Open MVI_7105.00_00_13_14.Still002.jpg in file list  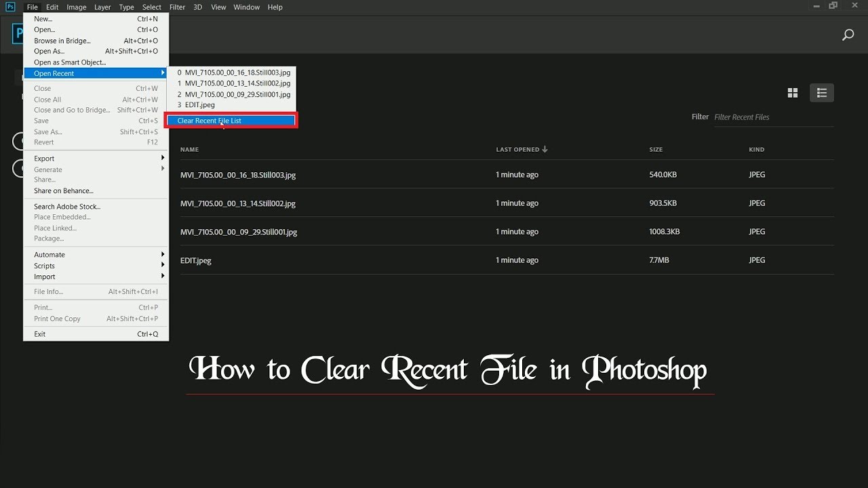238,203
